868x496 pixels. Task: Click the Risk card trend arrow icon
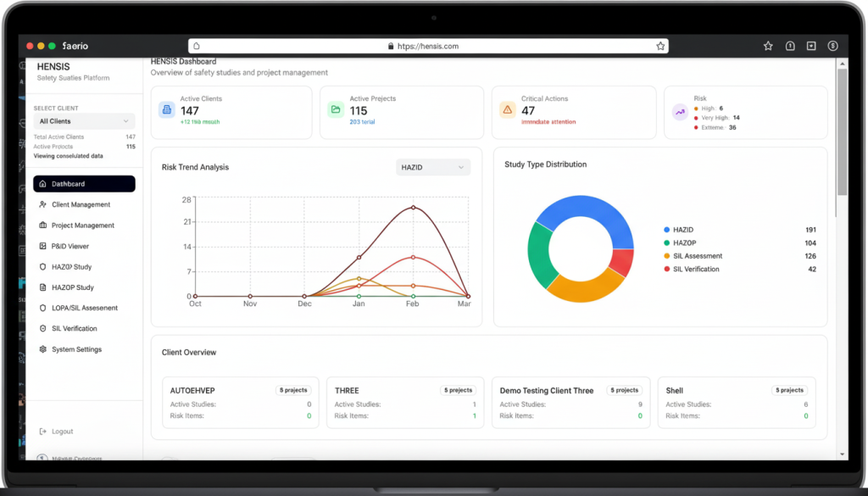tap(679, 111)
